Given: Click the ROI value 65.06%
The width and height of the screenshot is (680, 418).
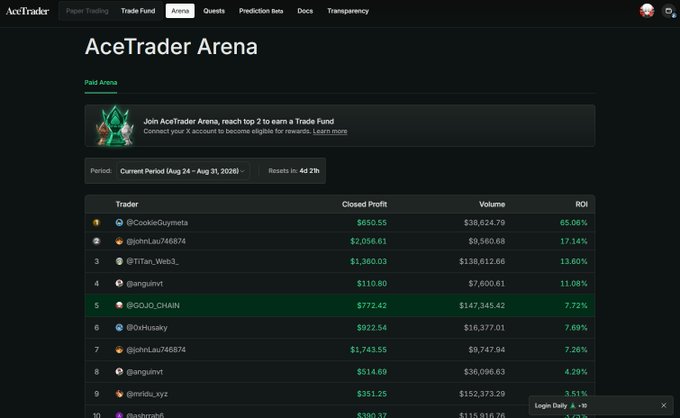Looking at the screenshot, I should [x=573, y=222].
